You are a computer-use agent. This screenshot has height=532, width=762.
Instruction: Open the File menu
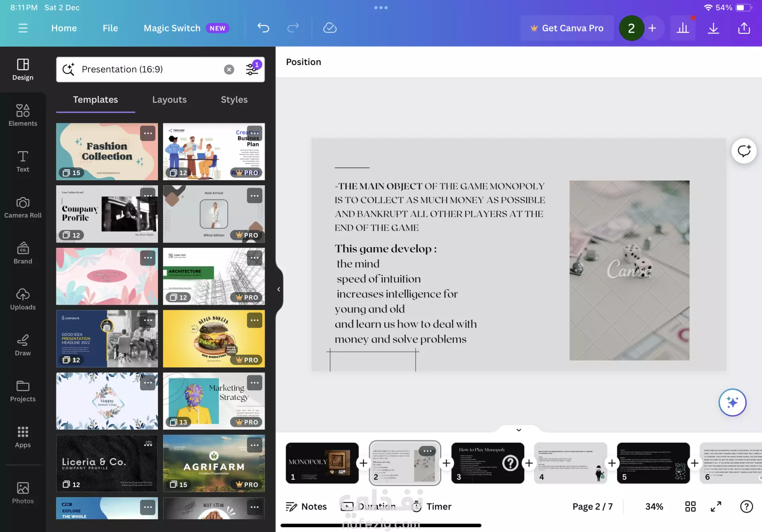point(110,28)
